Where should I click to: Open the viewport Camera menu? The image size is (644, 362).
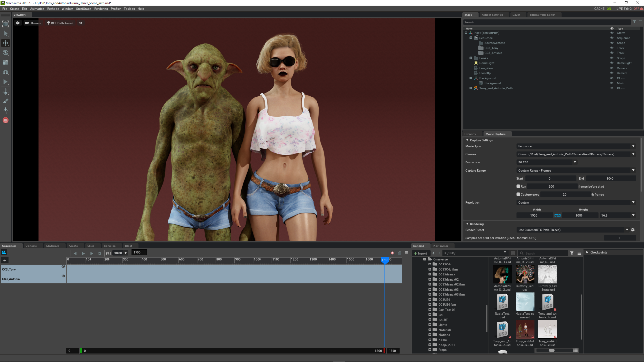pos(33,23)
